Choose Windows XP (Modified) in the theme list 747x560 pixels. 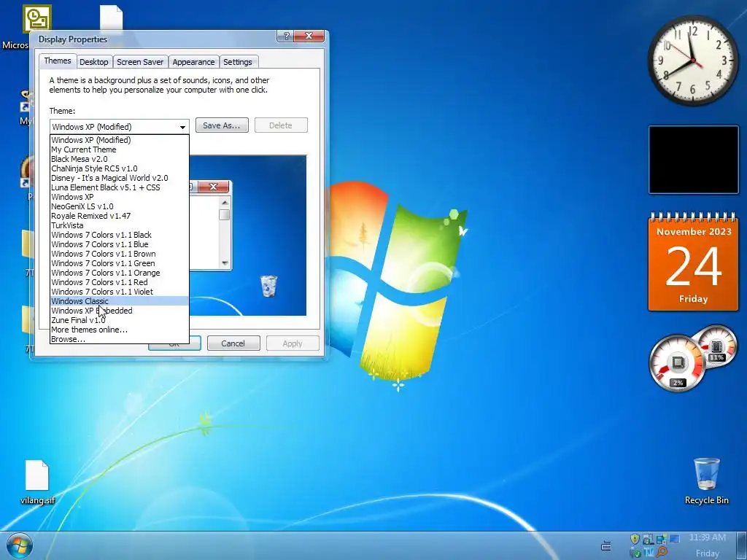point(120,140)
